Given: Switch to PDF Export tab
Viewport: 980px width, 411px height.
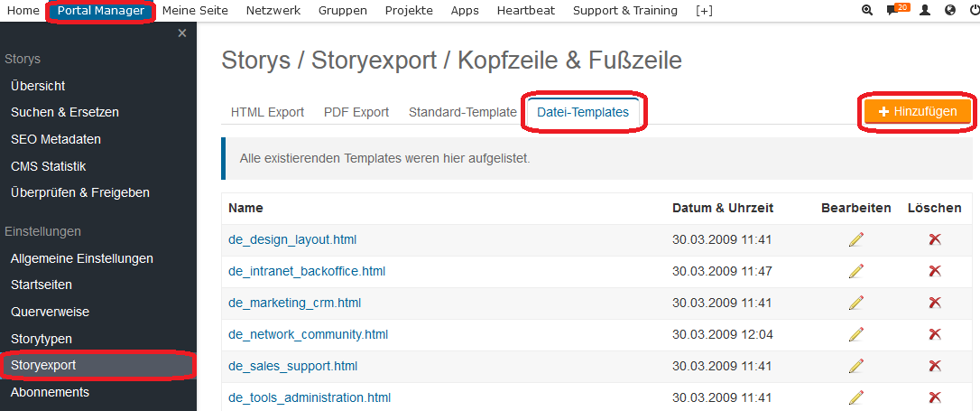Looking at the screenshot, I should point(356,112).
